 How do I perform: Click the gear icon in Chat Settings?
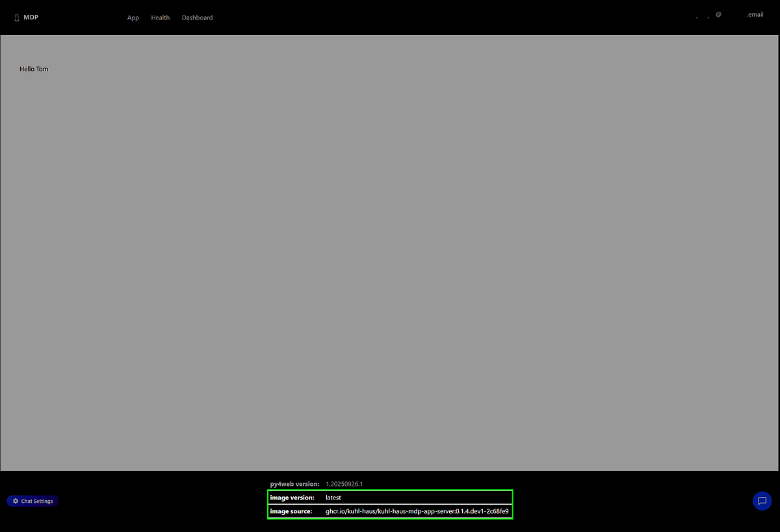point(16,501)
